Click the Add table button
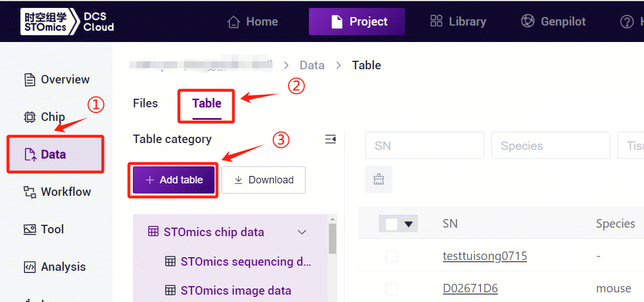Image resolution: width=644 pixels, height=302 pixels. tap(174, 180)
